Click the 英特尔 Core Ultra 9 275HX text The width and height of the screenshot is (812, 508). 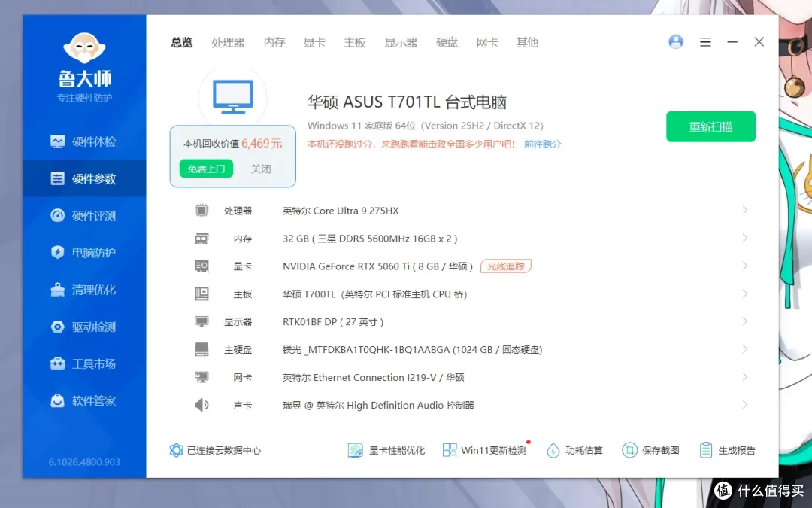click(341, 211)
